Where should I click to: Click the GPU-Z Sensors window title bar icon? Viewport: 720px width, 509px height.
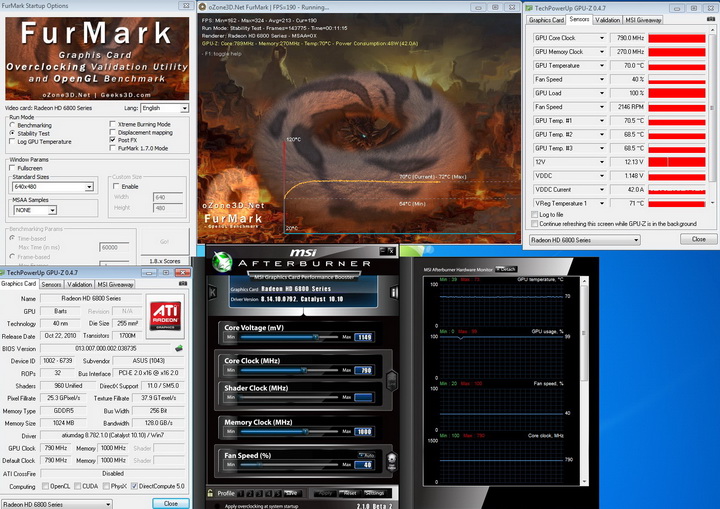(x=529, y=8)
